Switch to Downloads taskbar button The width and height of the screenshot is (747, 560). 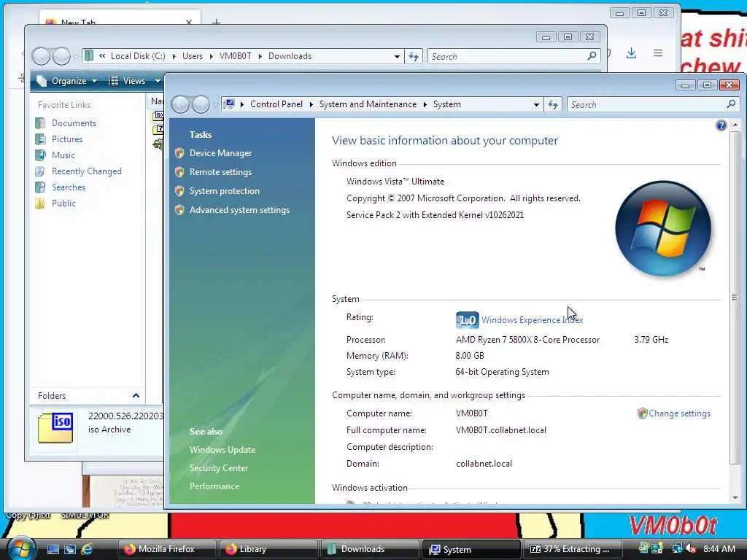coord(370,549)
